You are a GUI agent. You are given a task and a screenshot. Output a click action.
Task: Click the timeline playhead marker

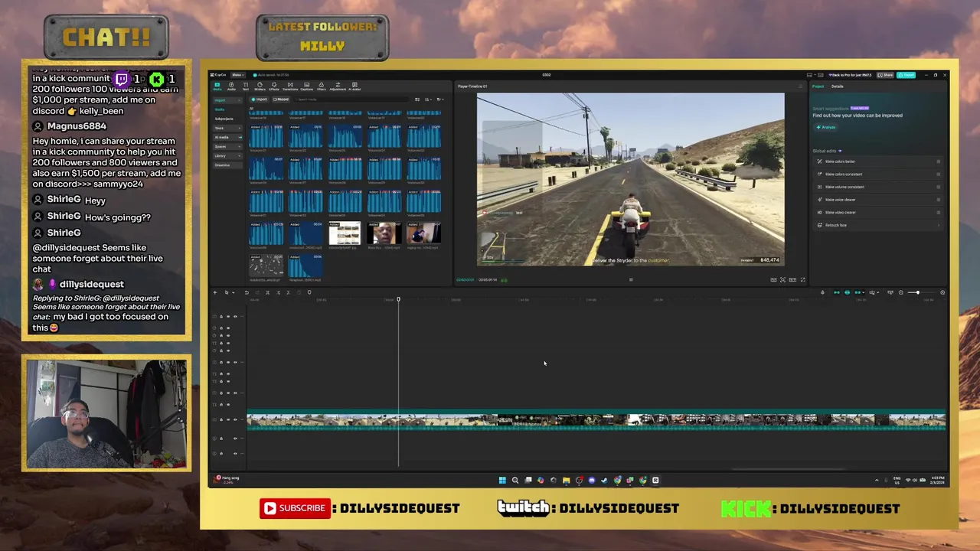(x=398, y=299)
